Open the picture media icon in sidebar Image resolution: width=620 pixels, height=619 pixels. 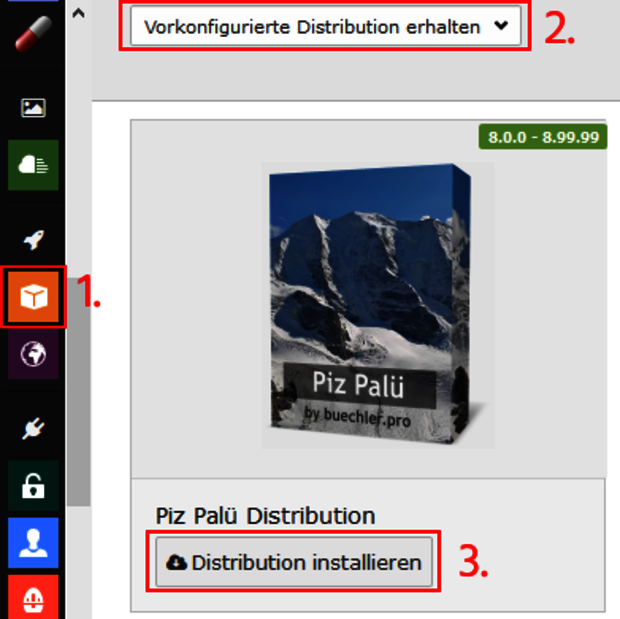(33, 108)
